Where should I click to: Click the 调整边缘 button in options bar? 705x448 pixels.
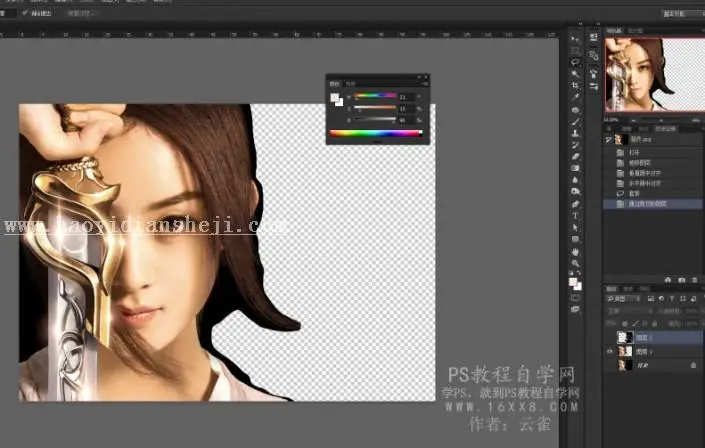coord(80,13)
